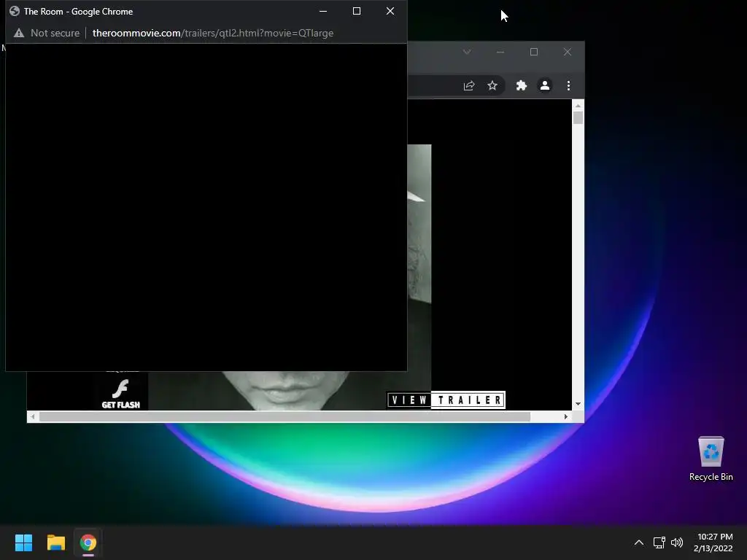The width and height of the screenshot is (747, 560).
Task: Bookmark this tab with the star icon
Action: pyautogui.click(x=492, y=86)
